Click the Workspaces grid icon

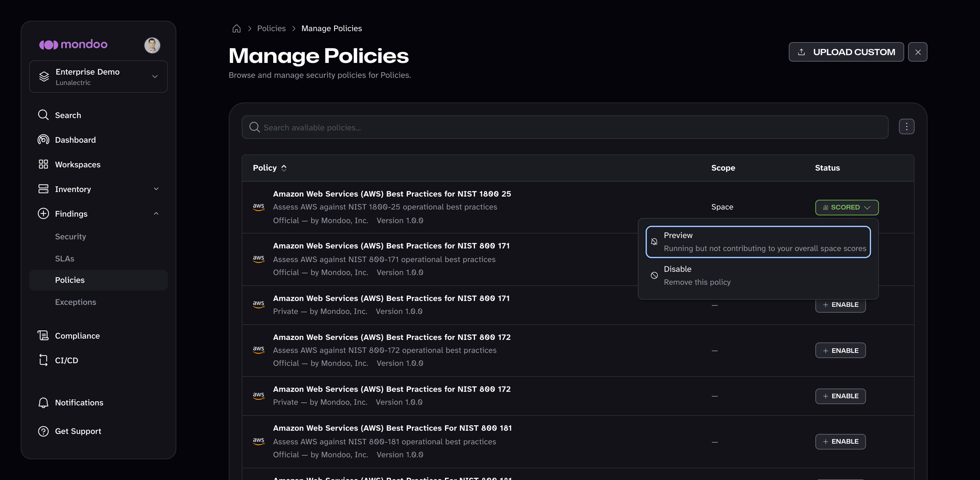(43, 164)
